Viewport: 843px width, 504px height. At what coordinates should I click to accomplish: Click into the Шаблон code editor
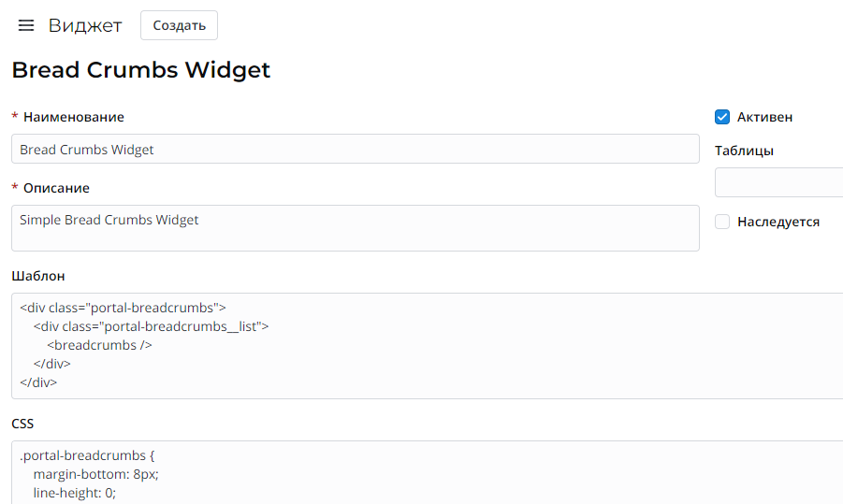click(x=468, y=346)
